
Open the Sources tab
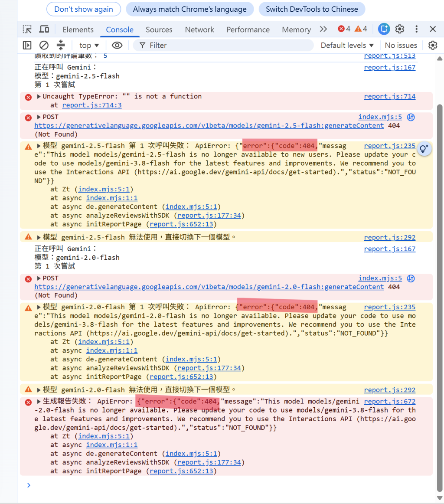[x=159, y=29]
